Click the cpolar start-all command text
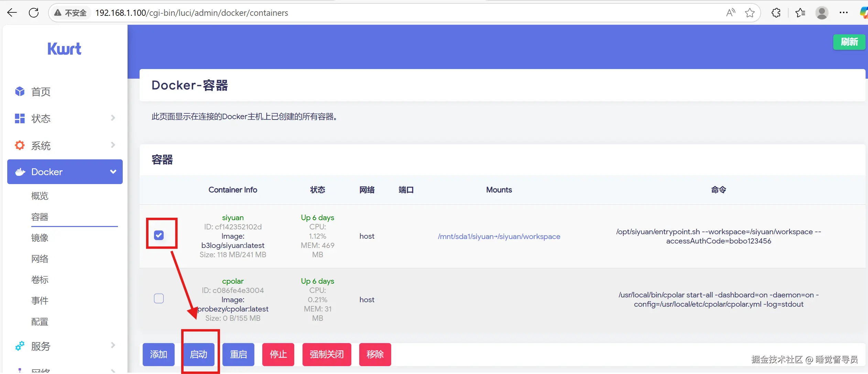Screen dimensions: 868x374 click(718, 299)
